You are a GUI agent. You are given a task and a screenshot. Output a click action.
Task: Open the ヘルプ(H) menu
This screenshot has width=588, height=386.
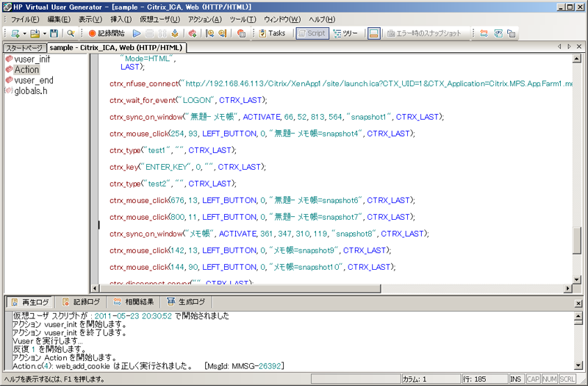322,20
